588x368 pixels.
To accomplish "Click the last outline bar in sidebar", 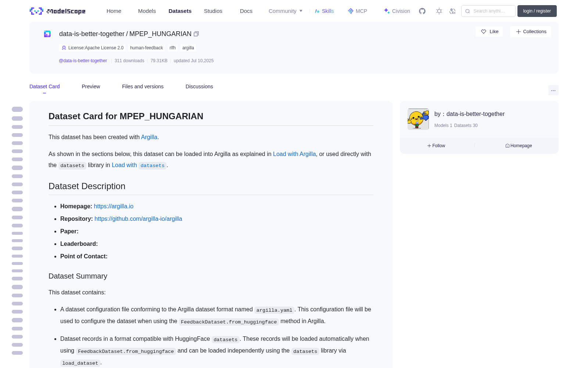I will click(x=17, y=353).
